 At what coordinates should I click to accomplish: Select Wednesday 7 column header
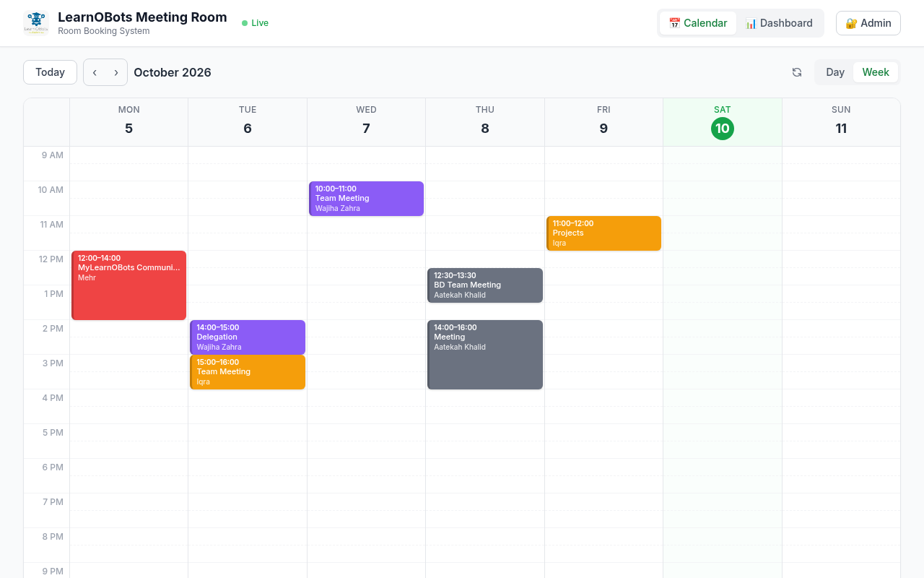(366, 122)
